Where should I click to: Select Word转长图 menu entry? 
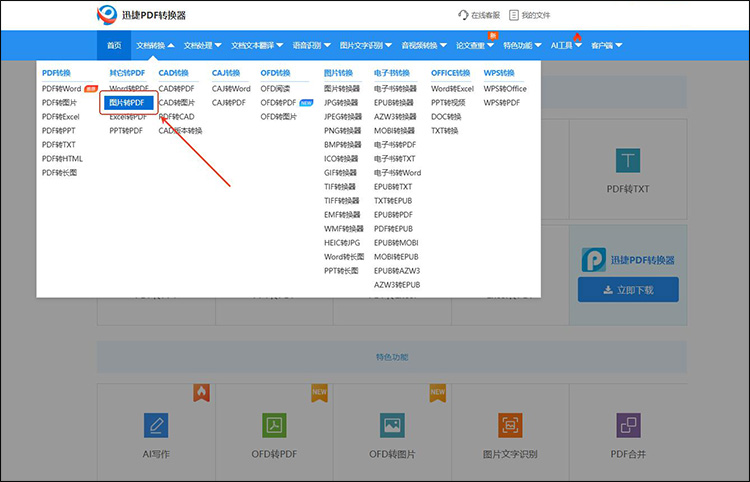(344, 257)
